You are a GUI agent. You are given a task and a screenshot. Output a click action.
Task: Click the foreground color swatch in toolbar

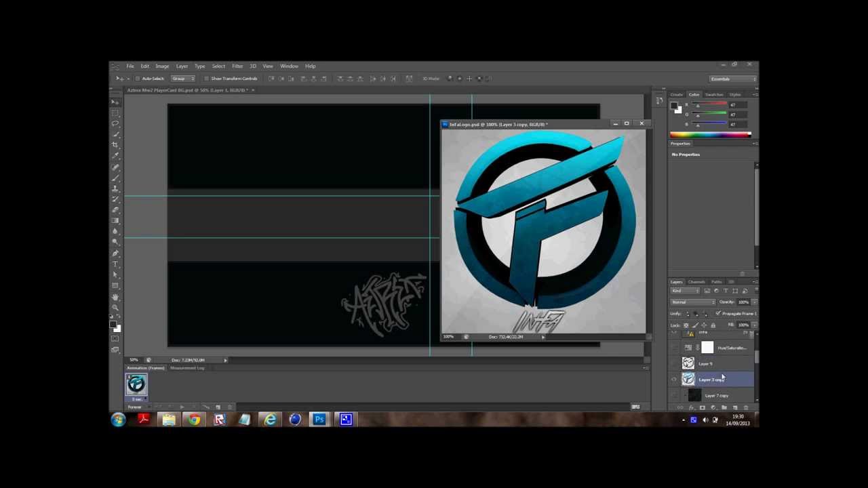pyautogui.click(x=113, y=324)
